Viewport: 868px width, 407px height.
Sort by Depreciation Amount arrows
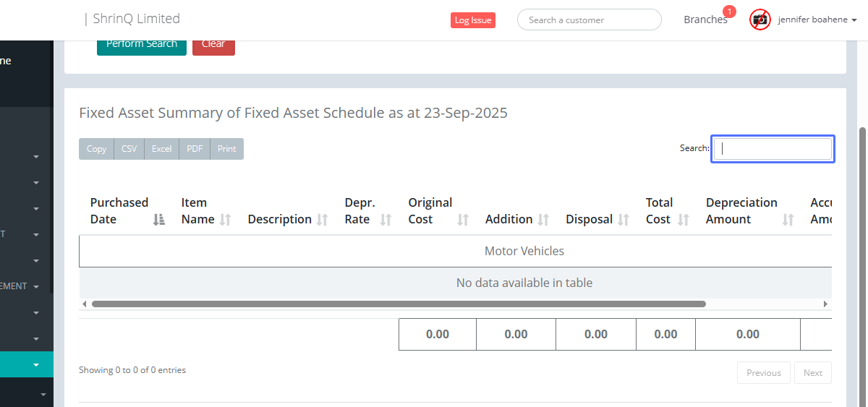(788, 220)
